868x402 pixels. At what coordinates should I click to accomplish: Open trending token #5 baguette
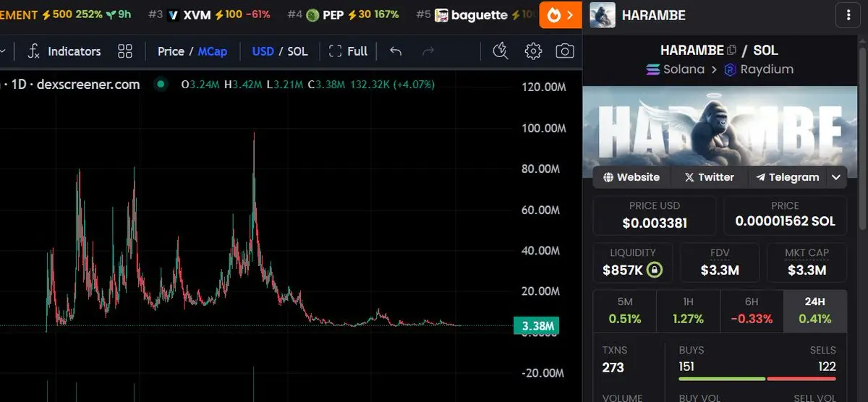476,14
